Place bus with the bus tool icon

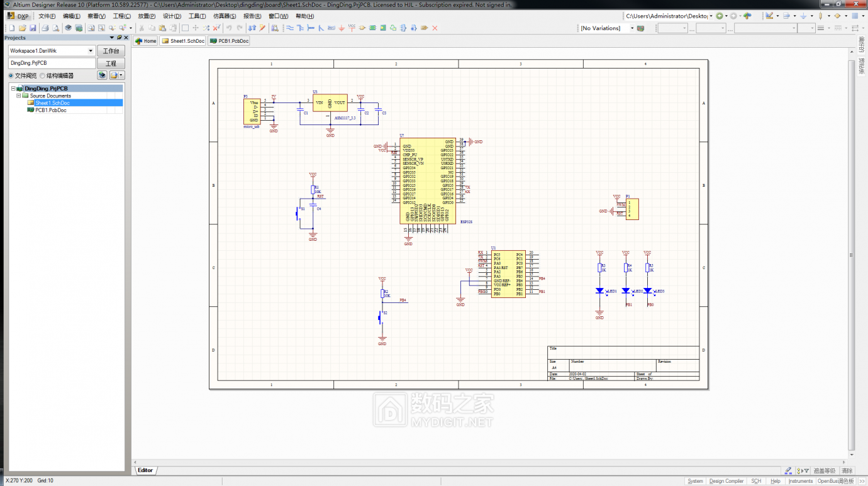click(300, 28)
